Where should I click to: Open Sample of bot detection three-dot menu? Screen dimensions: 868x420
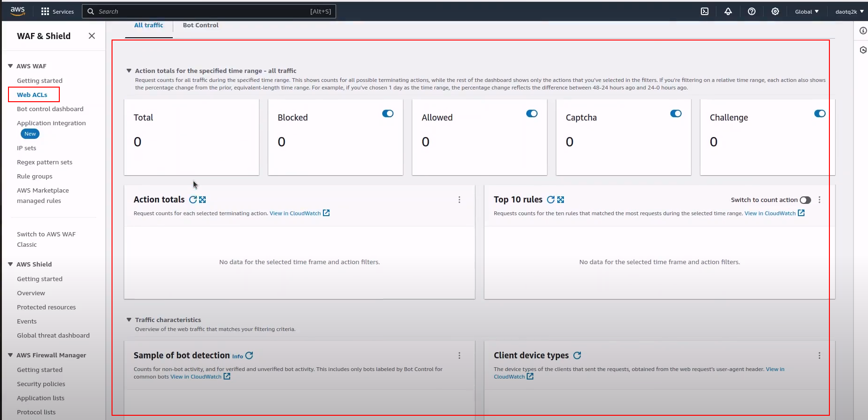pos(459,355)
